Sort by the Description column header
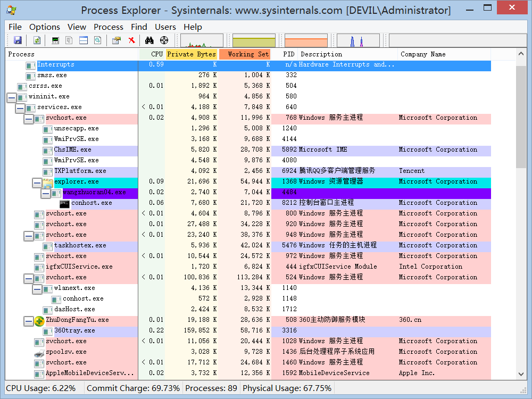This screenshot has width=532, height=399. 348,54
